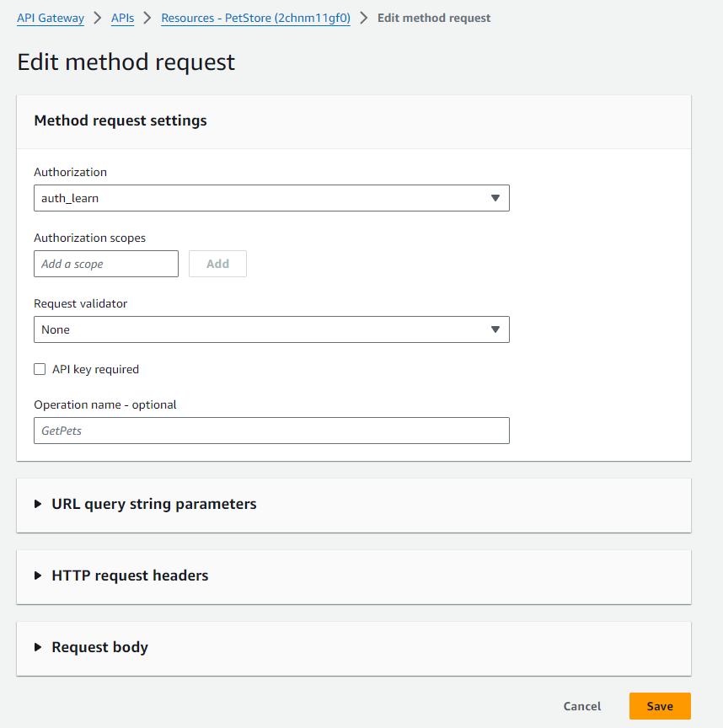Open Resources - PetStore breadcrumb link

tap(256, 18)
